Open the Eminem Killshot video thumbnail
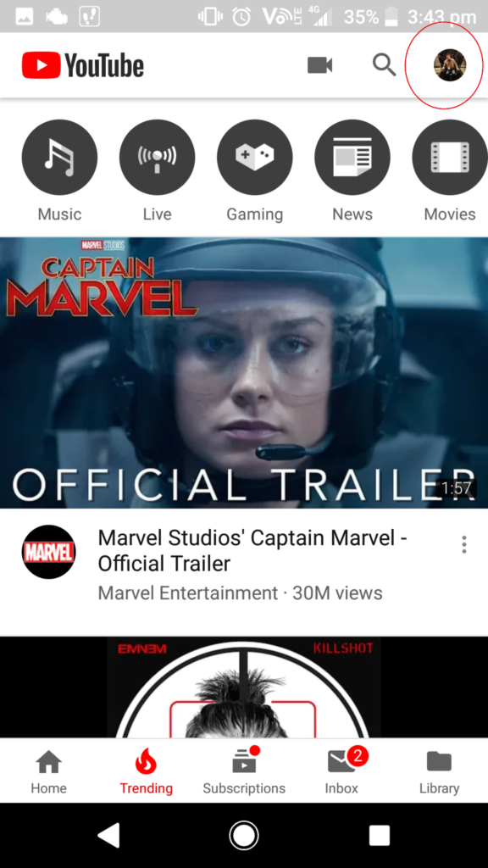The height and width of the screenshot is (868, 488). (x=244, y=687)
